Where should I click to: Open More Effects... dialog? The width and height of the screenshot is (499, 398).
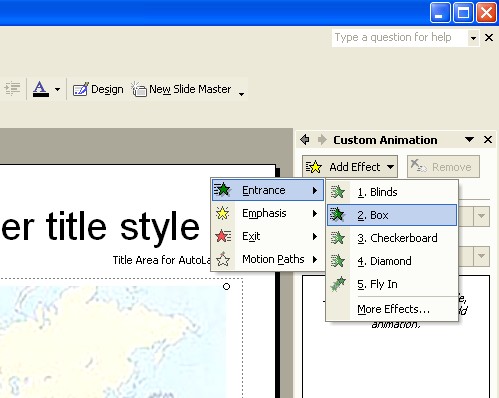click(392, 309)
